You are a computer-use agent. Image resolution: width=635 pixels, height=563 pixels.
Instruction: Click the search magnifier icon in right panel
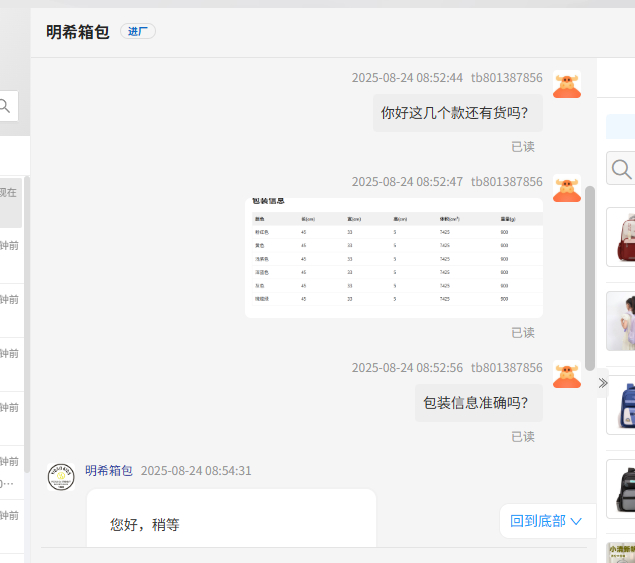[x=621, y=169]
